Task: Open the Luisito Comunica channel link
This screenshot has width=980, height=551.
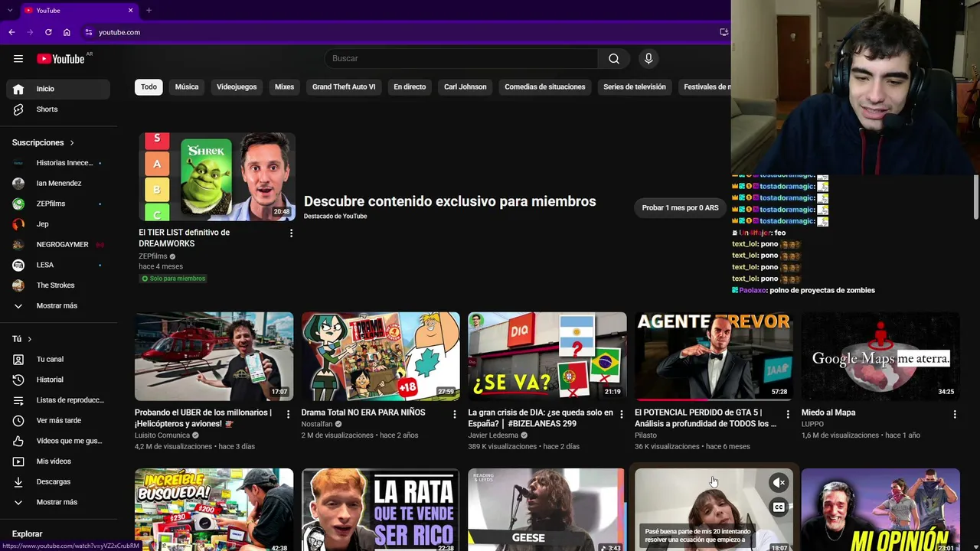Action: [162, 435]
